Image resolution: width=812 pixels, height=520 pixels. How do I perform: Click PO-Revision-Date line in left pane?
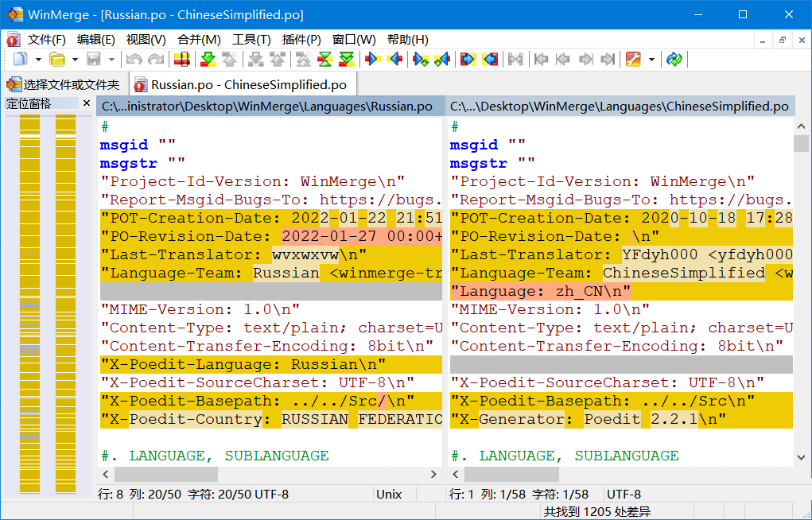(x=271, y=237)
